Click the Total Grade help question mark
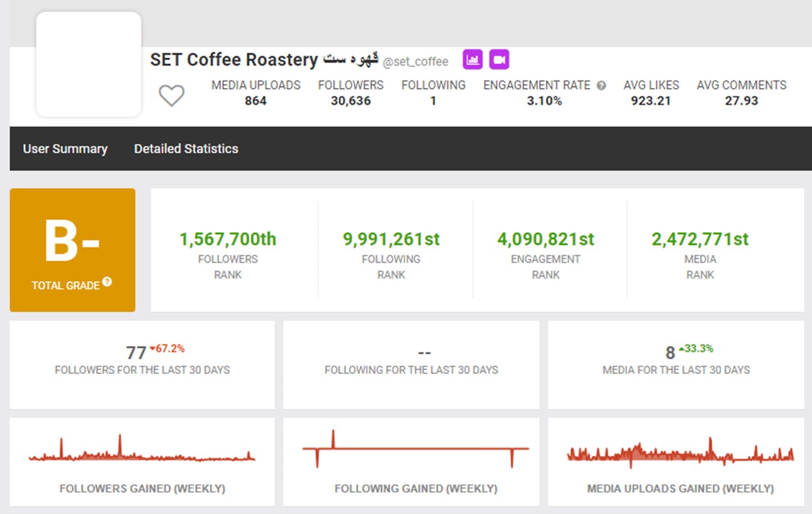 107,282
